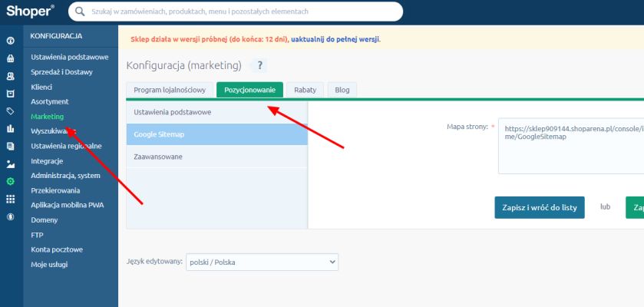The width and height of the screenshot is (644, 307).
Task: Open Integracje in the configuration menu
Action: point(47,161)
